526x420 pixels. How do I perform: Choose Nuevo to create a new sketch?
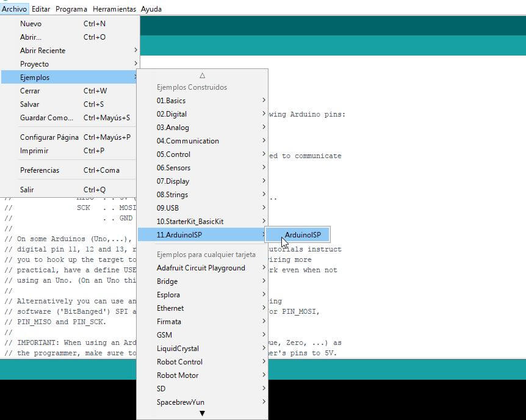pos(70,24)
